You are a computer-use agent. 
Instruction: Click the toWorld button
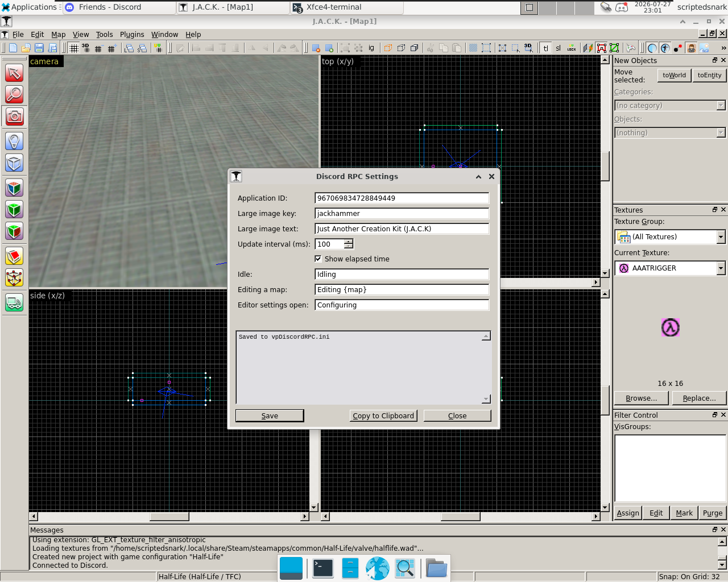[x=674, y=75]
